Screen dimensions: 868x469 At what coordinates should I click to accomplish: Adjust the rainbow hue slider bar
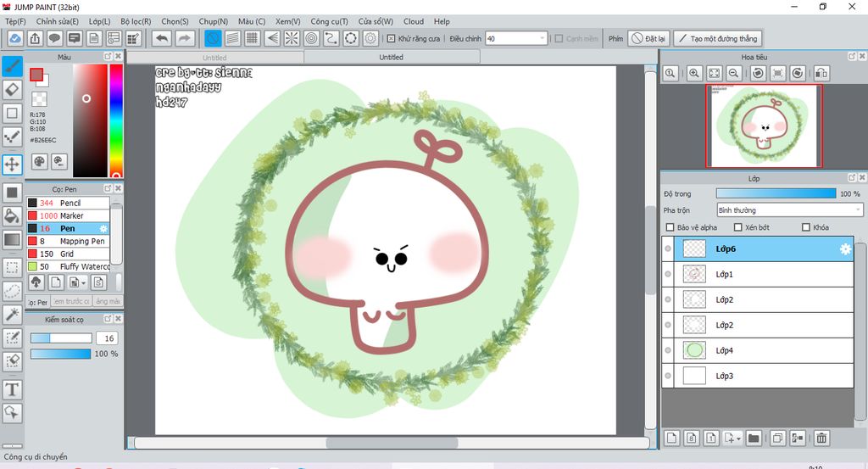(x=115, y=120)
